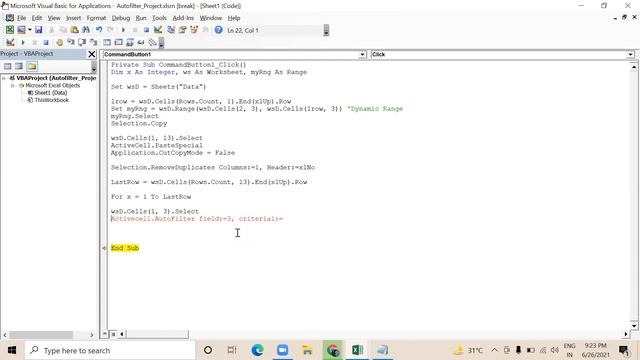Open Debug toolbar options arrow
The image size is (640, 360).
pos(161,42)
